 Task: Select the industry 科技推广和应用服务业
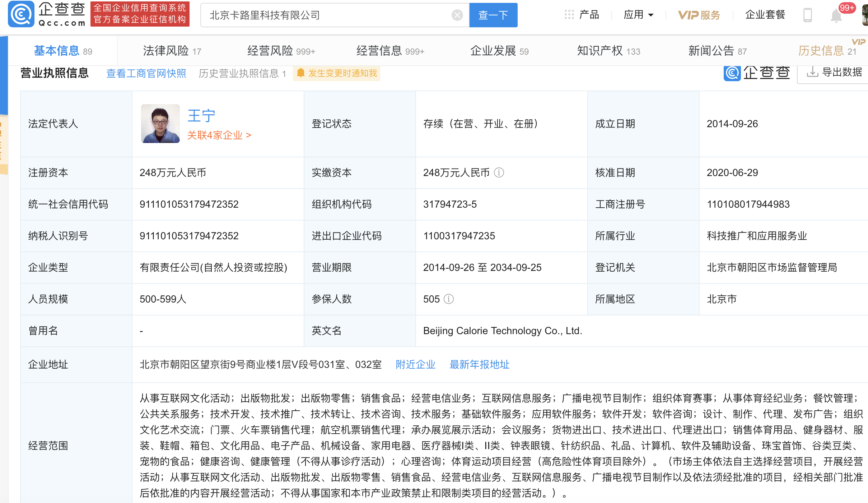757,236
